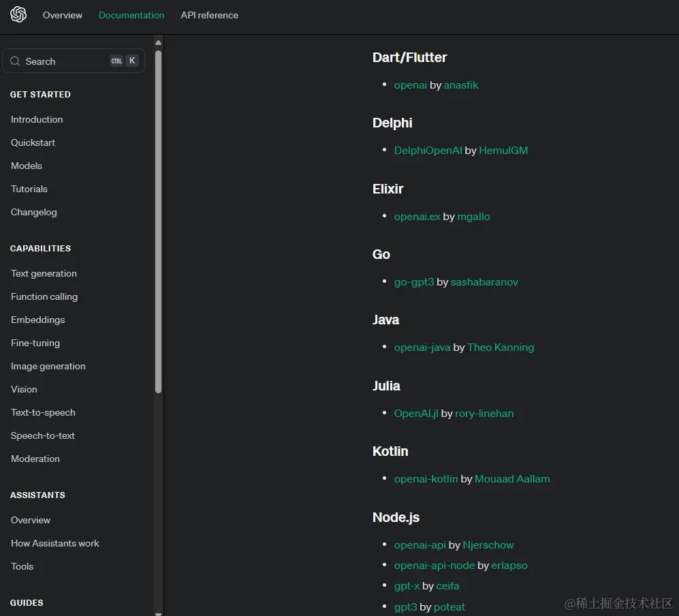
Task: Switch to API reference tab
Action: (209, 15)
